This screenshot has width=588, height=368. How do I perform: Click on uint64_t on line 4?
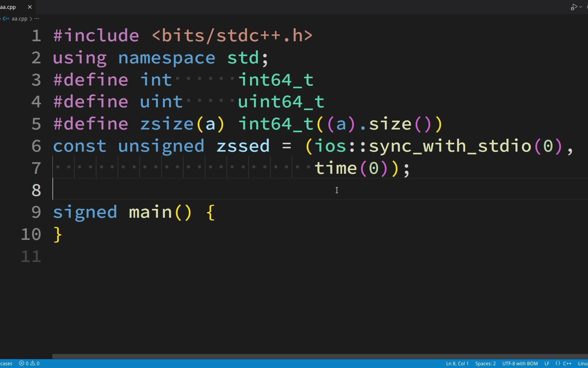pyautogui.click(x=281, y=102)
